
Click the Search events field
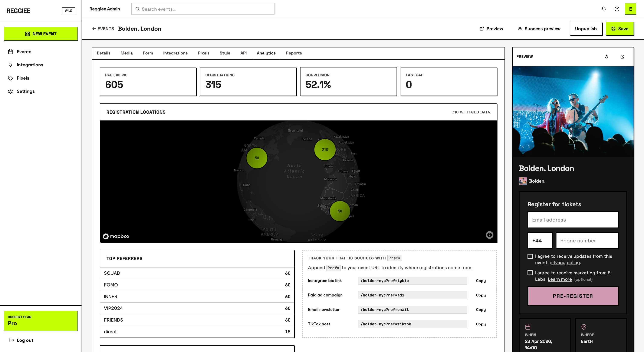pyautogui.click(x=203, y=9)
